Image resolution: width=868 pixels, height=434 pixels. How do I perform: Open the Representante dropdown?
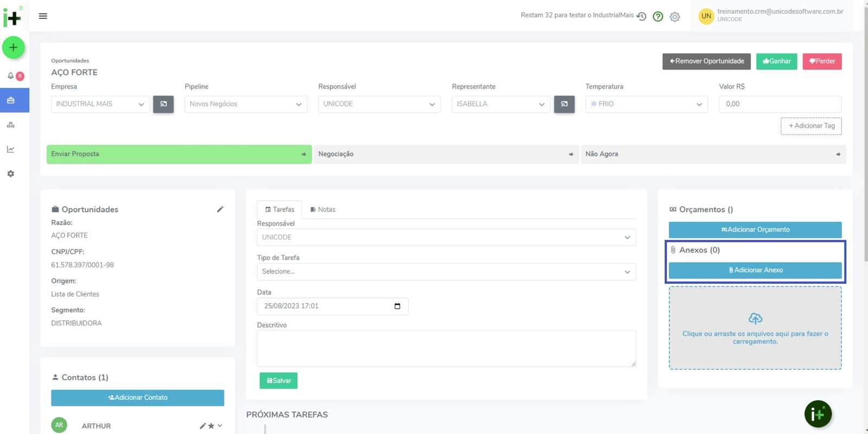pyautogui.click(x=500, y=104)
